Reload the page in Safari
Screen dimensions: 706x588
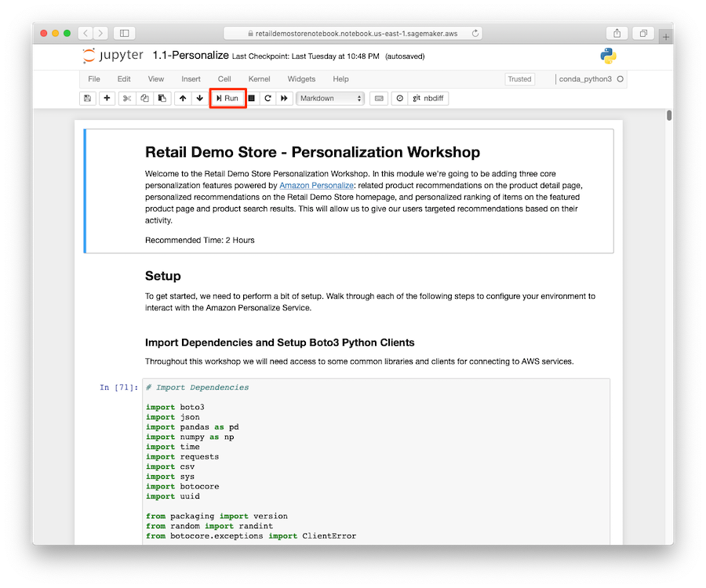pyautogui.click(x=475, y=33)
